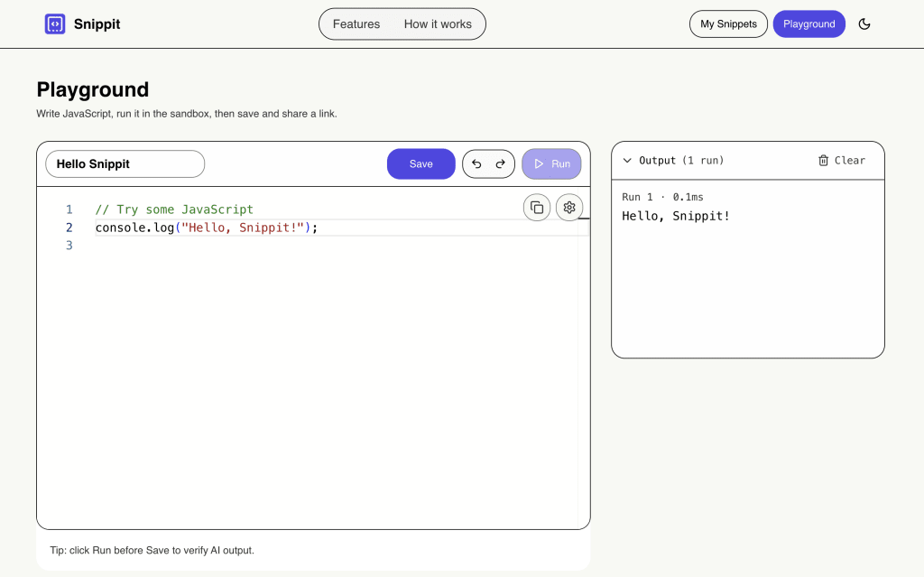Viewport: 924px width, 577px height.
Task: Click the trash icon to clear output
Action: [x=823, y=161]
